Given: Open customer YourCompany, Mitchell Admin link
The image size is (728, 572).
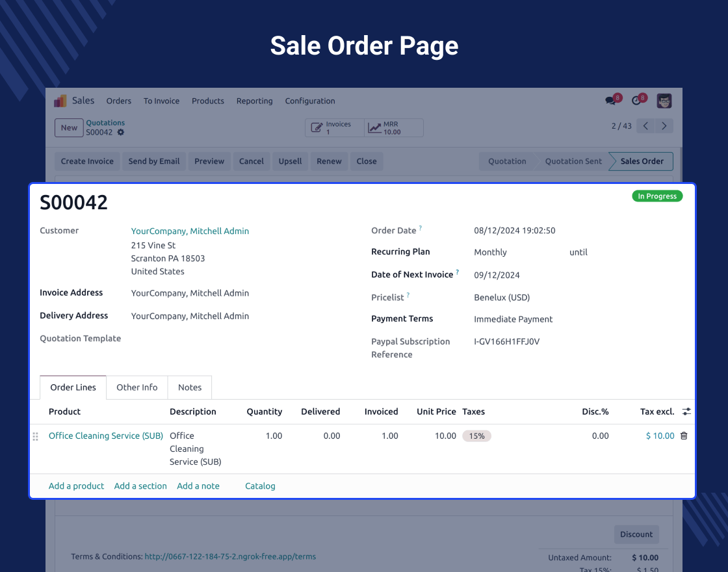Looking at the screenshot, I should 190,231.
